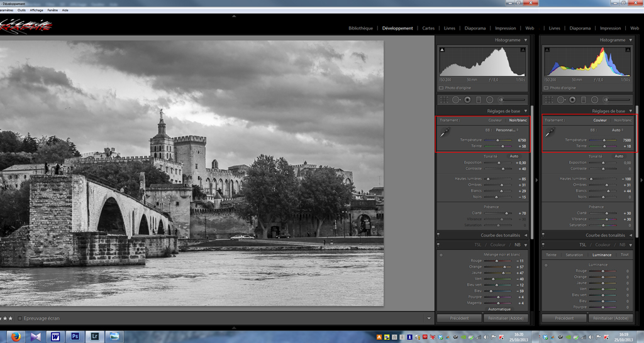The image size is (644, 343).
Task: Tick Photo d'origine checkbox under color histogram
Action: [x=546, y=88]
